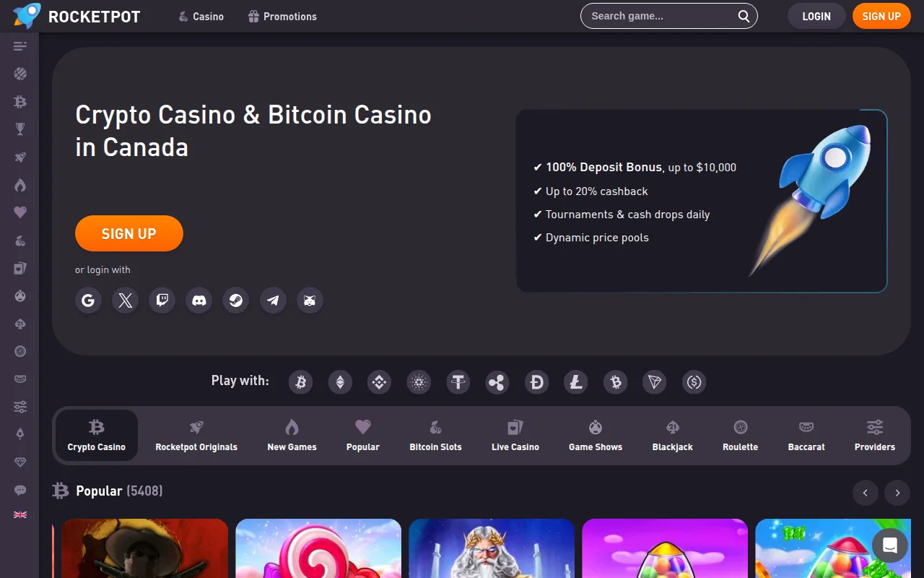The height and width of the screenshot is (578, 924).
Task: Select Dogecoin in Play with row
Action: pos(536,382)
